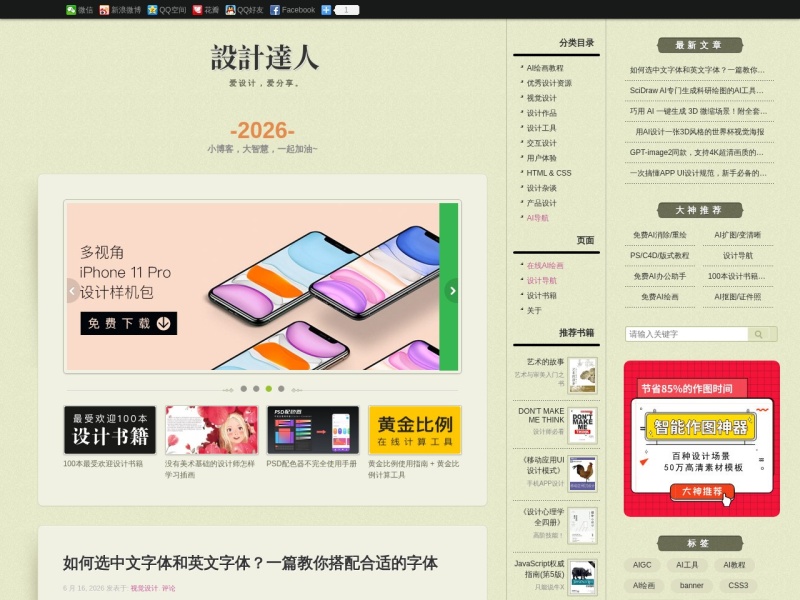Open 用户体验 category

(x=541, y=158)
